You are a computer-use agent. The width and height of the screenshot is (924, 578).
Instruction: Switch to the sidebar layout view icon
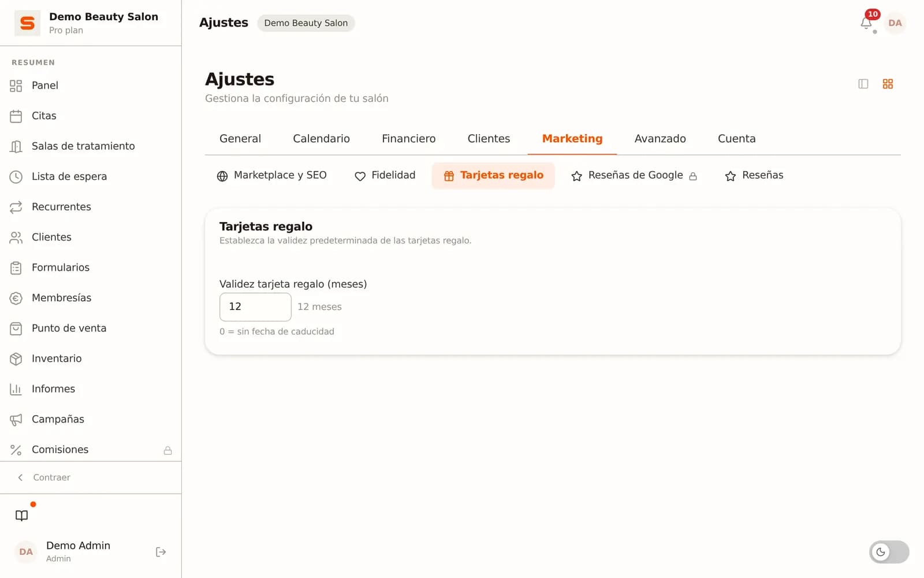(x=863, y=84)
